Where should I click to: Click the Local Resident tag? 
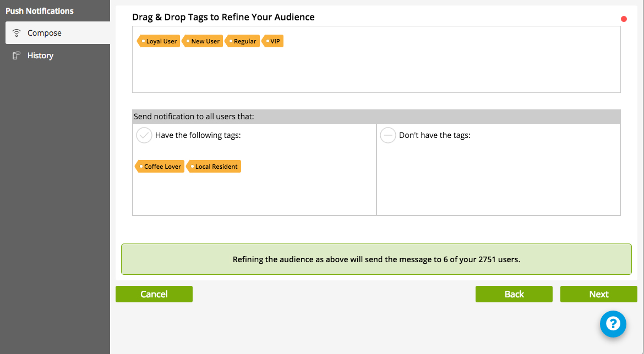coord(214,167)
